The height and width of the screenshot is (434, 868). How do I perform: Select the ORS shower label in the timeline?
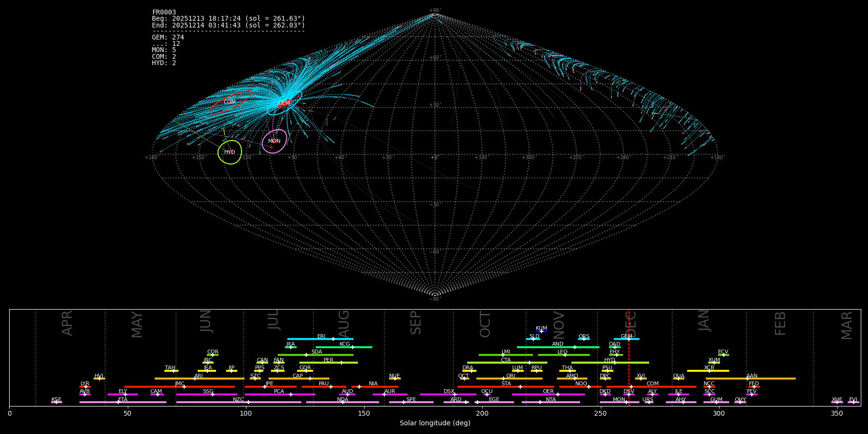pos(583,337)
